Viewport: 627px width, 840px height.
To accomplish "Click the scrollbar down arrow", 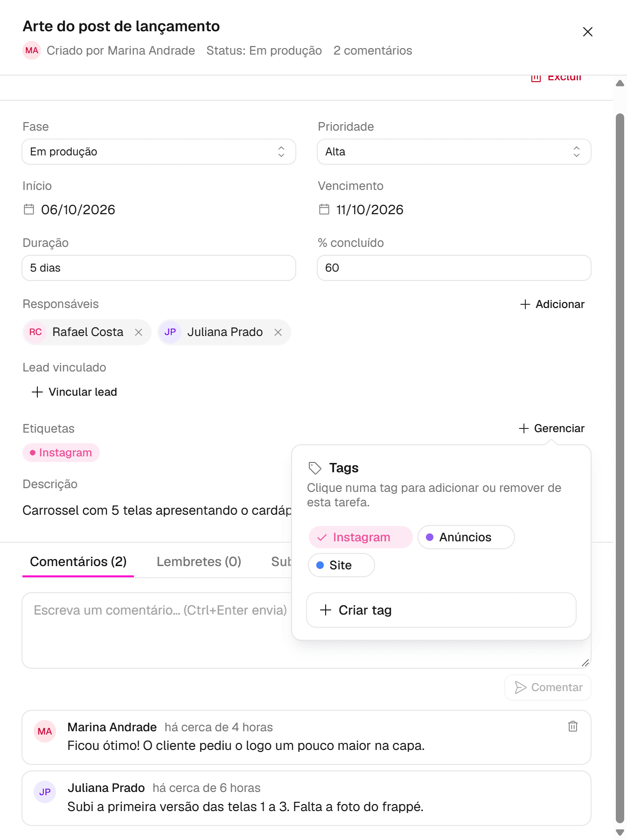I will (620, 833).
